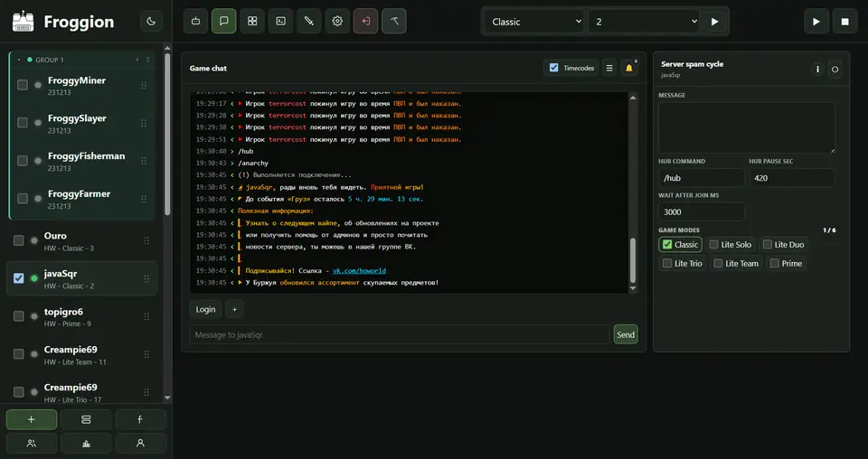The image size is (868, 459).
Task: Open the server number '2' dropdown
Action: [x=645, y=22]
